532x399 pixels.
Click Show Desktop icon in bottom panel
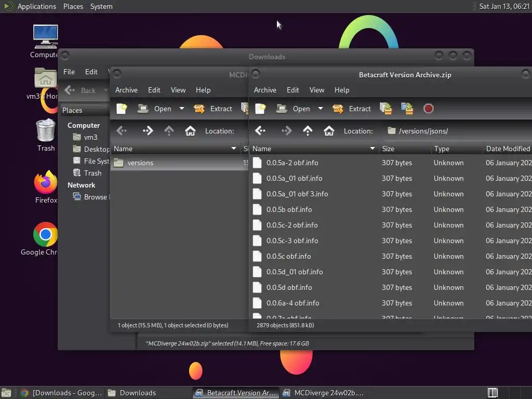pos(6,393)
